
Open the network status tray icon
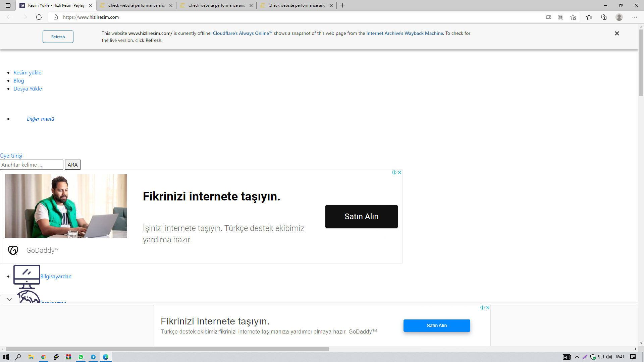click(601, 357)
